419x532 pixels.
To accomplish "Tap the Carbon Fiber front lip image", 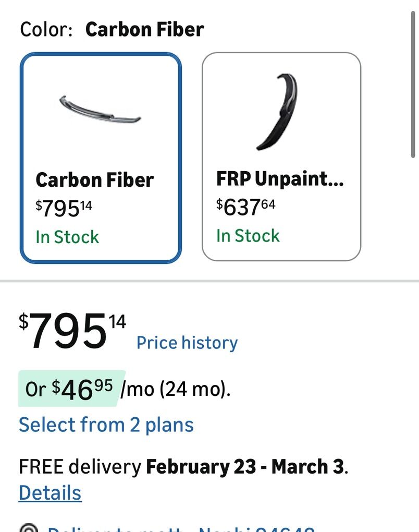I will click(100, 110).
